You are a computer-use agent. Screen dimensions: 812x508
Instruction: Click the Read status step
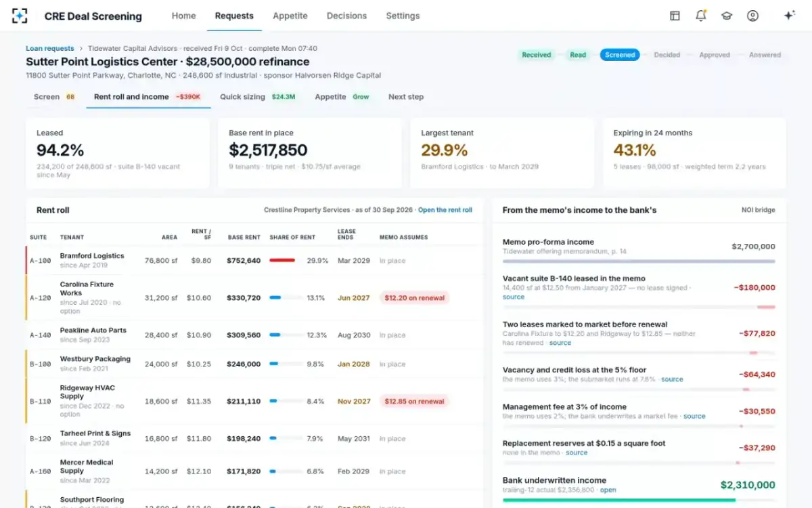578,55
